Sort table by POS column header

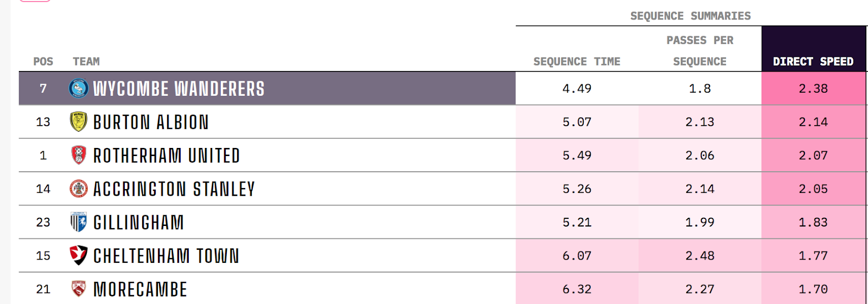43,62
